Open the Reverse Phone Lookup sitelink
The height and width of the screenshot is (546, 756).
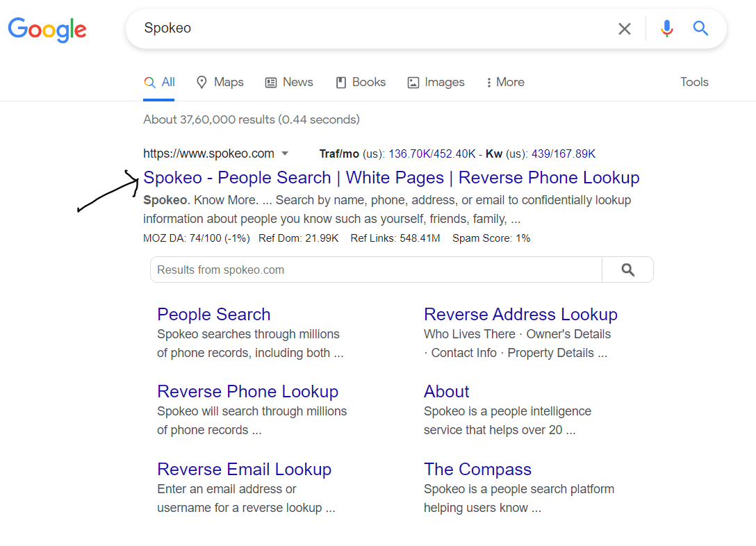point(247,392)
